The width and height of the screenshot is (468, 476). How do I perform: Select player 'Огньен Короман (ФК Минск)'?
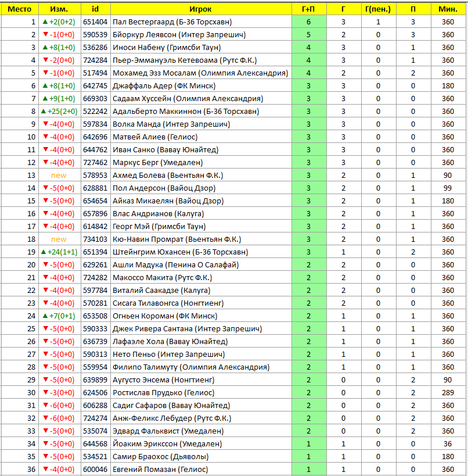(165, 316)
